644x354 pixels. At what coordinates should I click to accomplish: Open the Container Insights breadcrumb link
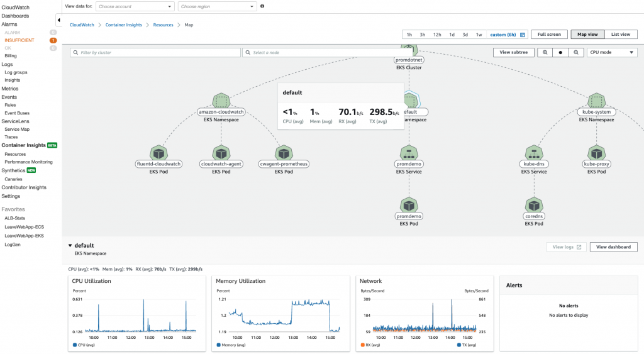pyautogui.click(x=124, y=25)
